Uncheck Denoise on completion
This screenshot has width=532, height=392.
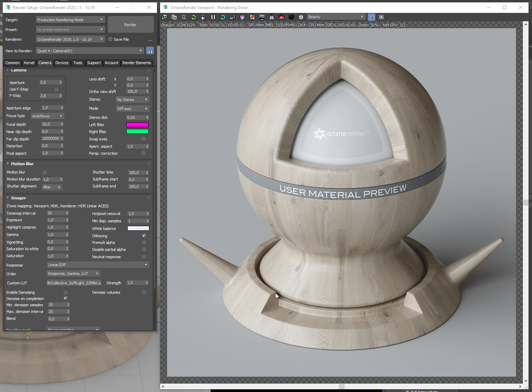click(x=65, y=298)
